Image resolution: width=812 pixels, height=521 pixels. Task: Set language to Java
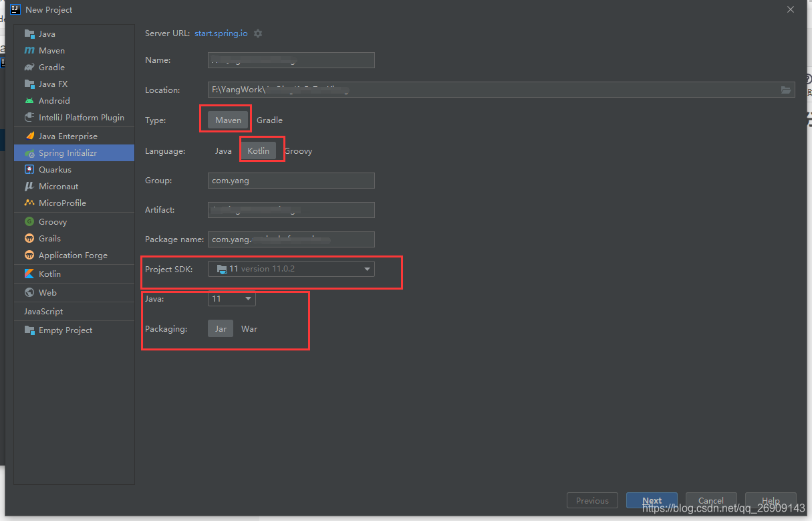point(223,150)
